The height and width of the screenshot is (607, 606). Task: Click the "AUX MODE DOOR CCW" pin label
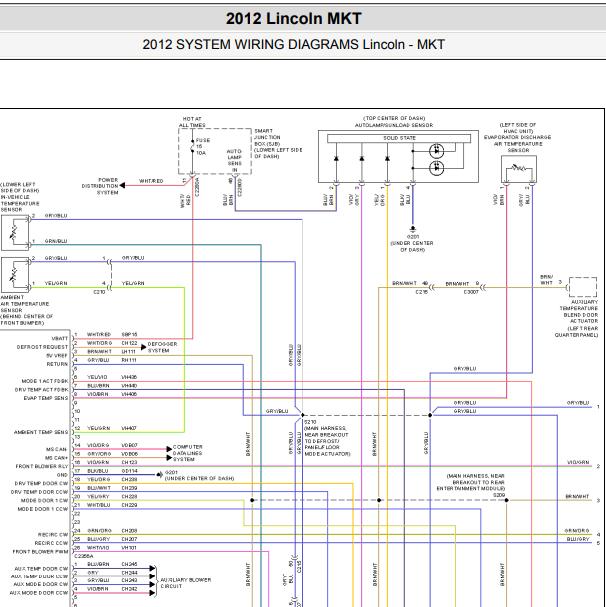click(39, 592)
